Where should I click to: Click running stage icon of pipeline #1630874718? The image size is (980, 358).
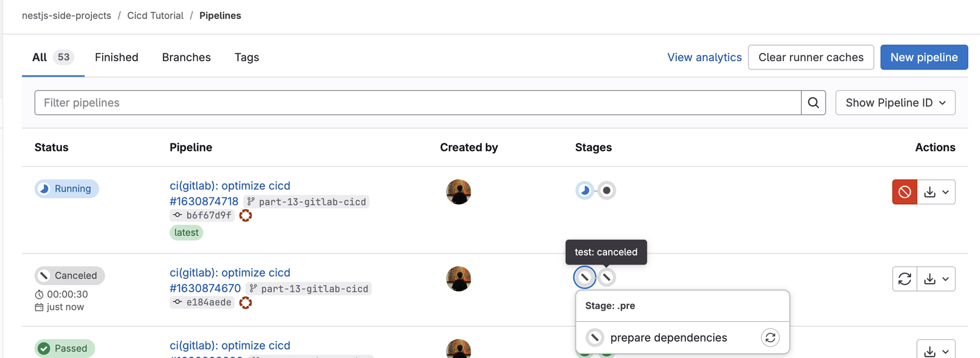[x=584, y=191]
